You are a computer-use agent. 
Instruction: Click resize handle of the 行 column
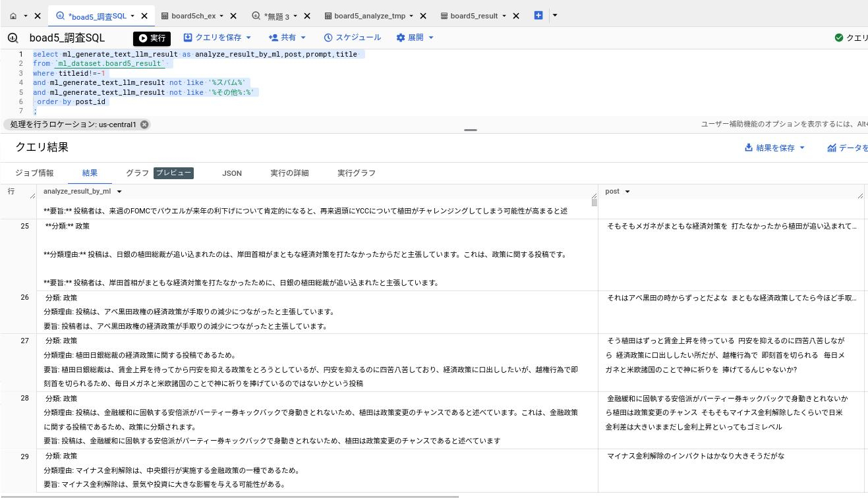click(32, 196)
